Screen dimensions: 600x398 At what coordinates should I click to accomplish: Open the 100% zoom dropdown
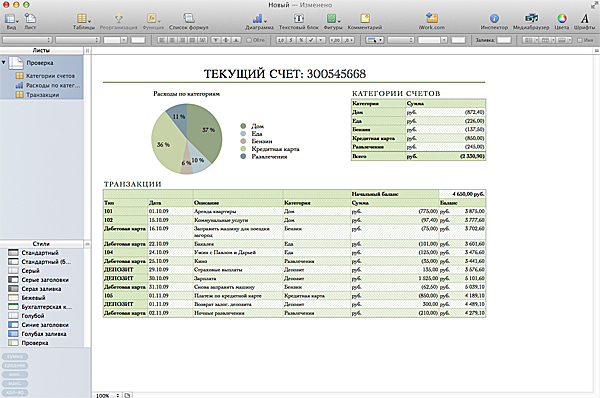[x=107, y=395]
